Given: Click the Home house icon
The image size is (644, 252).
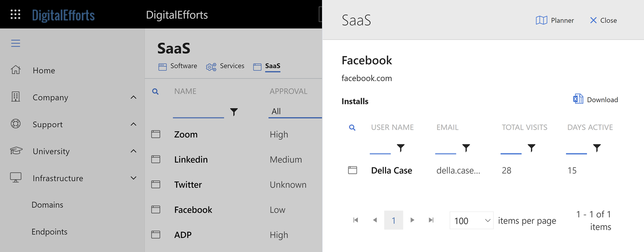Looking at the screenshot, I should (x=16, y=70).
